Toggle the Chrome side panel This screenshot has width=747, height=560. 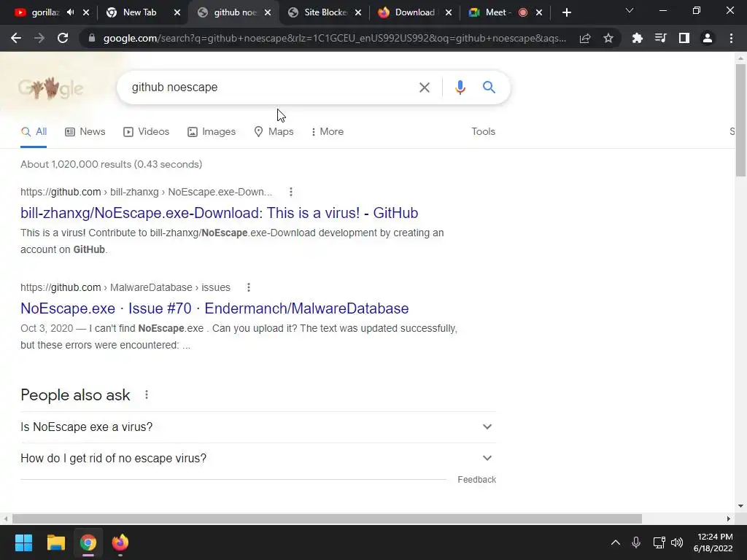(x=684, y=38)
